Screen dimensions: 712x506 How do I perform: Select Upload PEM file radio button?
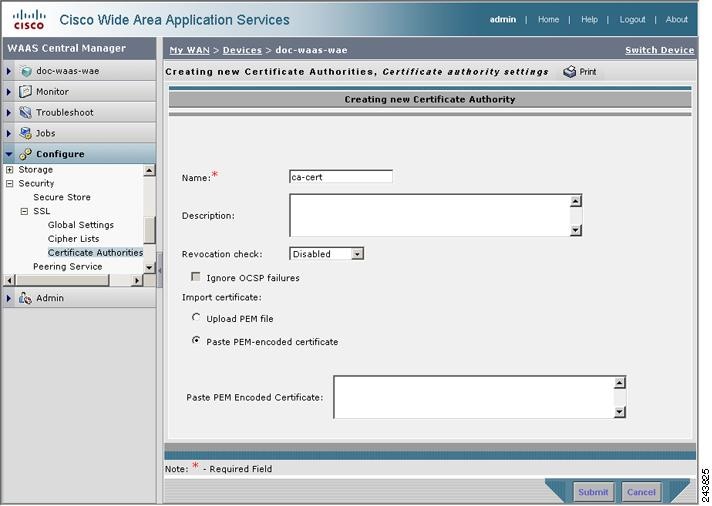(196, 317)
